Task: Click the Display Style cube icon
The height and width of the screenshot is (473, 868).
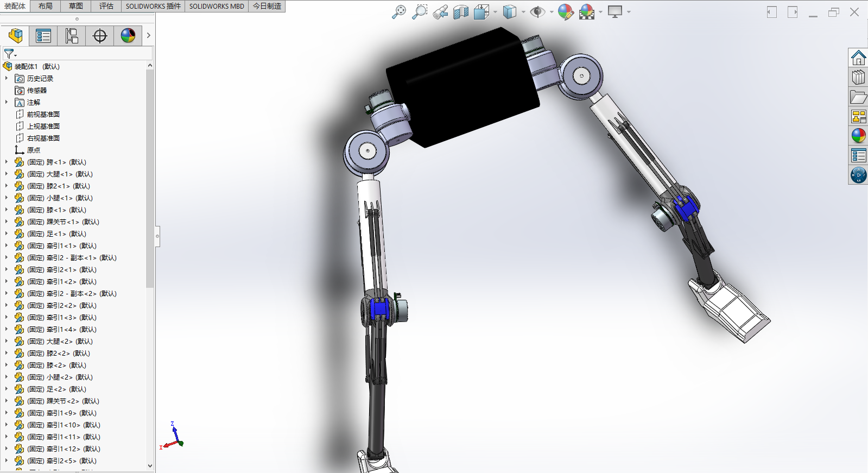Action: (x=510, y=12)
